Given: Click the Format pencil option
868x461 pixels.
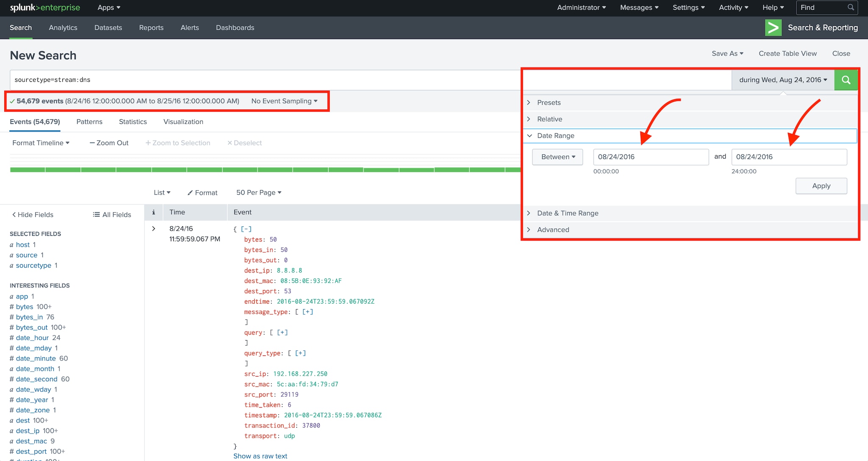Looking at the screenshot, I should coord(202,193).
